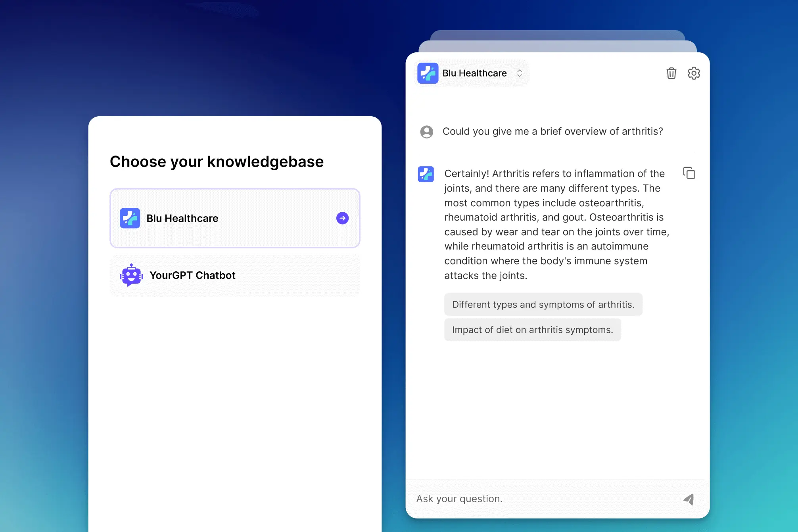This screenshot has height=532, width=798.
Task: Click Blu Healthcare logo in knowledgebase list
Action: [x=130, y=218]
